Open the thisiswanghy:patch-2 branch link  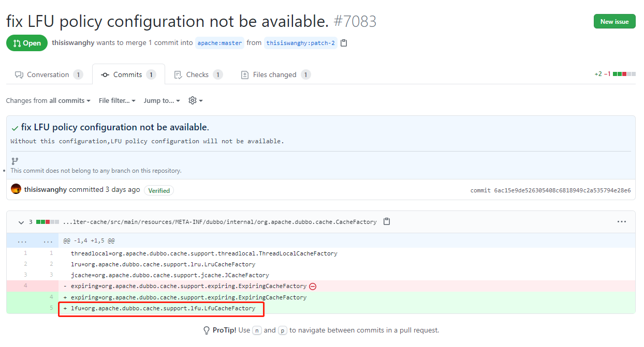pyautogui.click(x=300, y=43)
